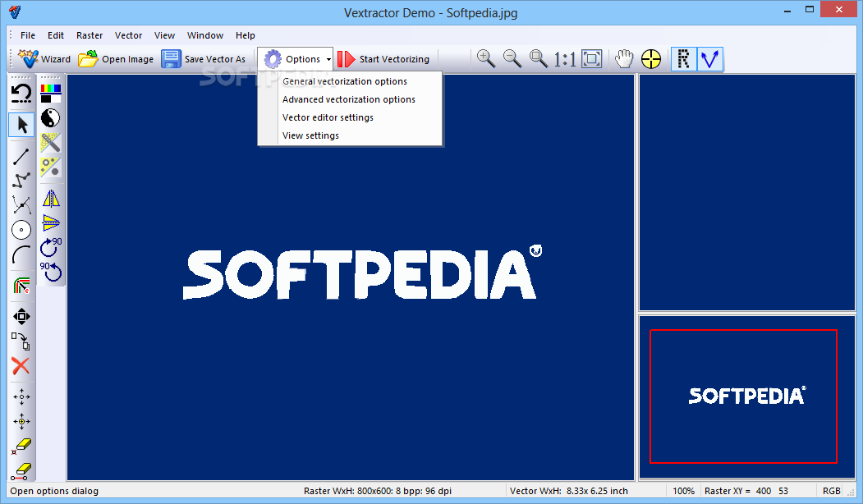Click the flip horizontal triangles icon

click(51, 199)
